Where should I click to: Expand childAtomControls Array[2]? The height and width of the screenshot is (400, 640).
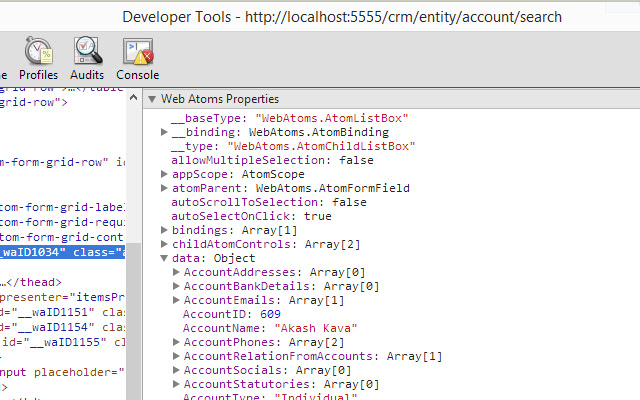(x=165, y=244)
